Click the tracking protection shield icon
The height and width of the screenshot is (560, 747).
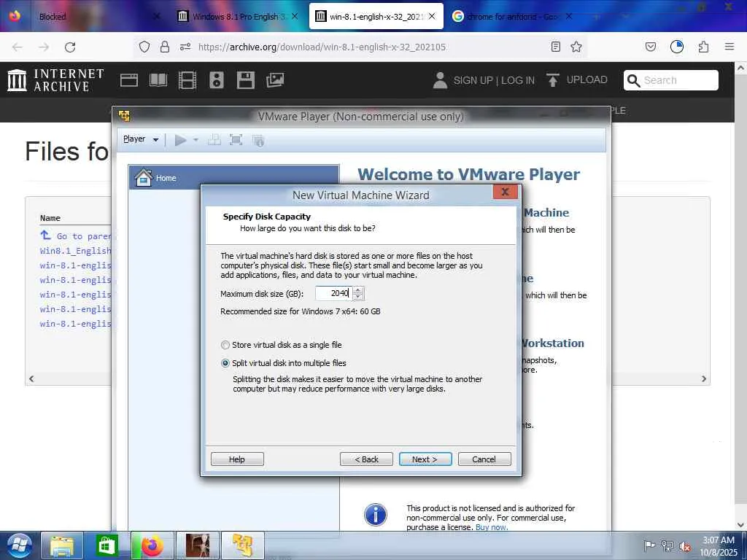pyautogui.click(x=144, y=47)
